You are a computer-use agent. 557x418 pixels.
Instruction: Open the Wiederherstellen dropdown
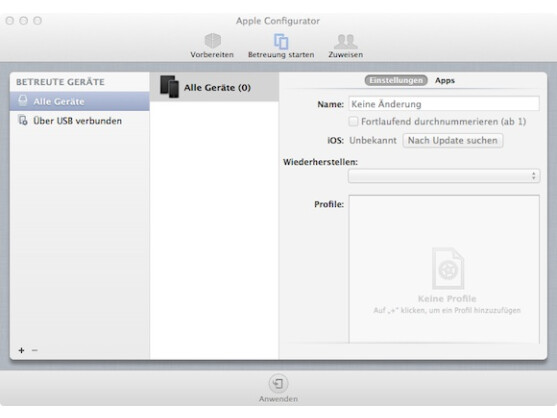coord(444,176)
